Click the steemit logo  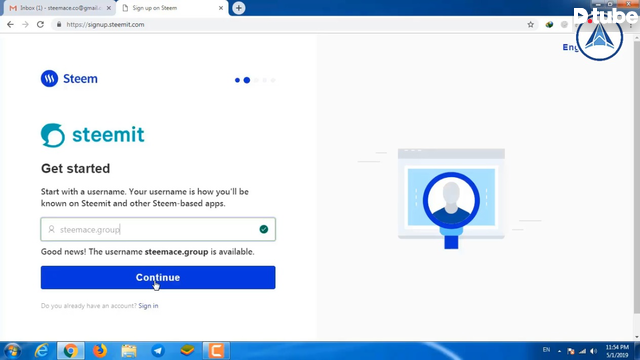(x=93, y=135)
